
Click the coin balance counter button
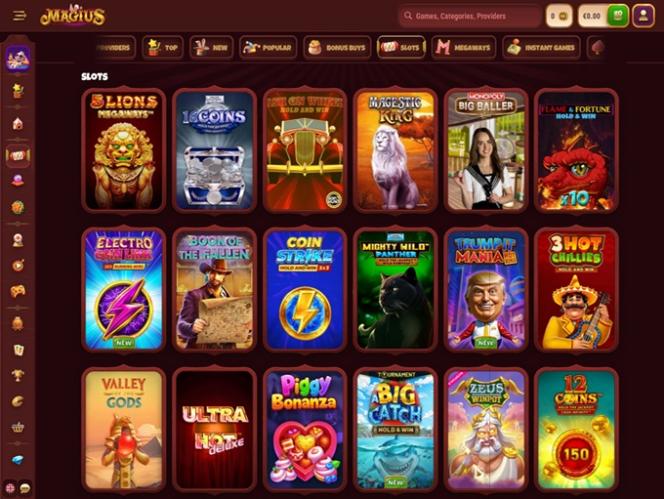pos(559,16)
